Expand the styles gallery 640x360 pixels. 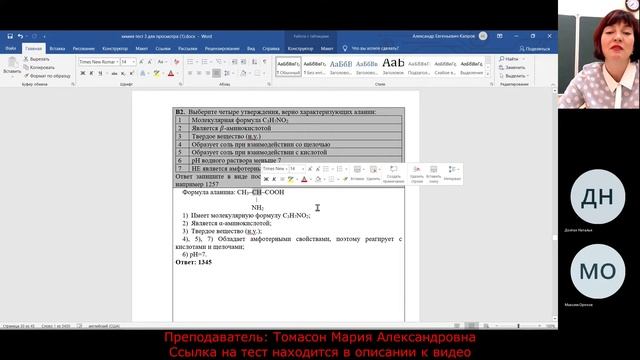coord(487,74)
